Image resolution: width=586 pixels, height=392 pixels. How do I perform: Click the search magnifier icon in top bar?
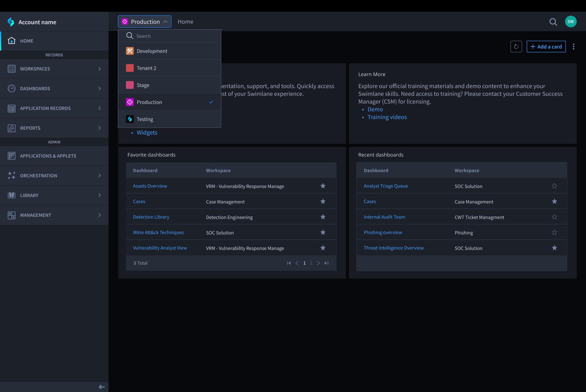[x=553, y=22]
